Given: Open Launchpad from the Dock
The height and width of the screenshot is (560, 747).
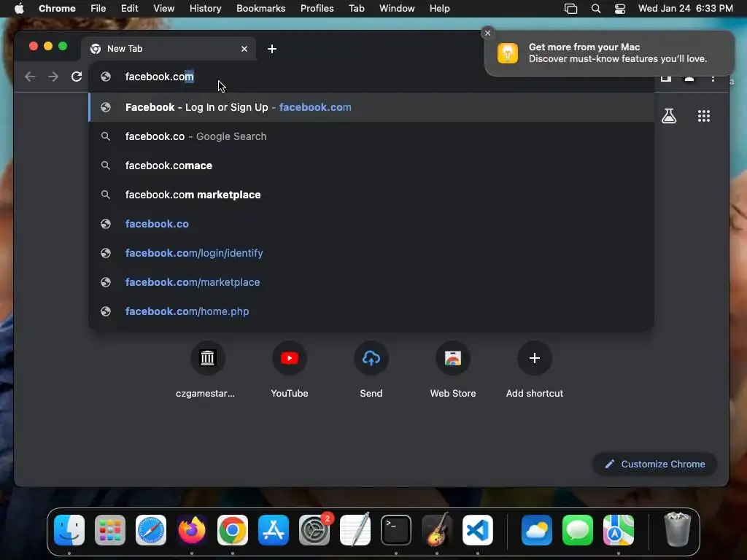Looking at the screenshot, I should pyautogui.click(x=110, y=530).
